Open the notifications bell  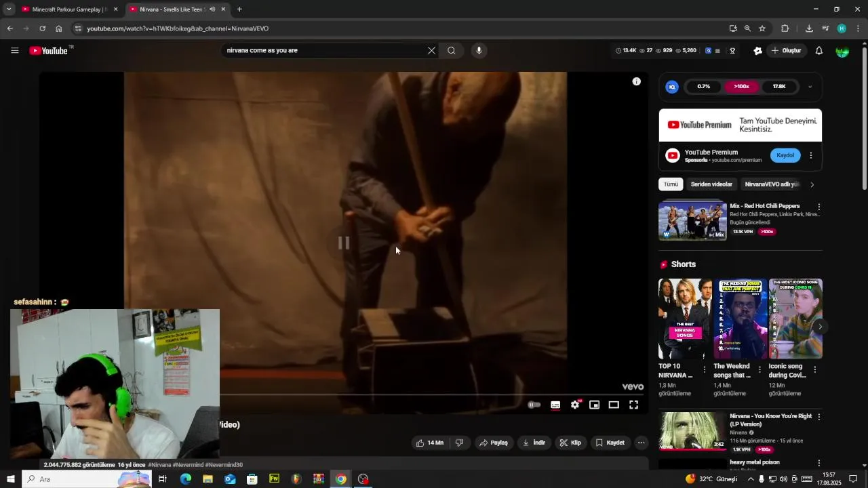coord(818,50)
